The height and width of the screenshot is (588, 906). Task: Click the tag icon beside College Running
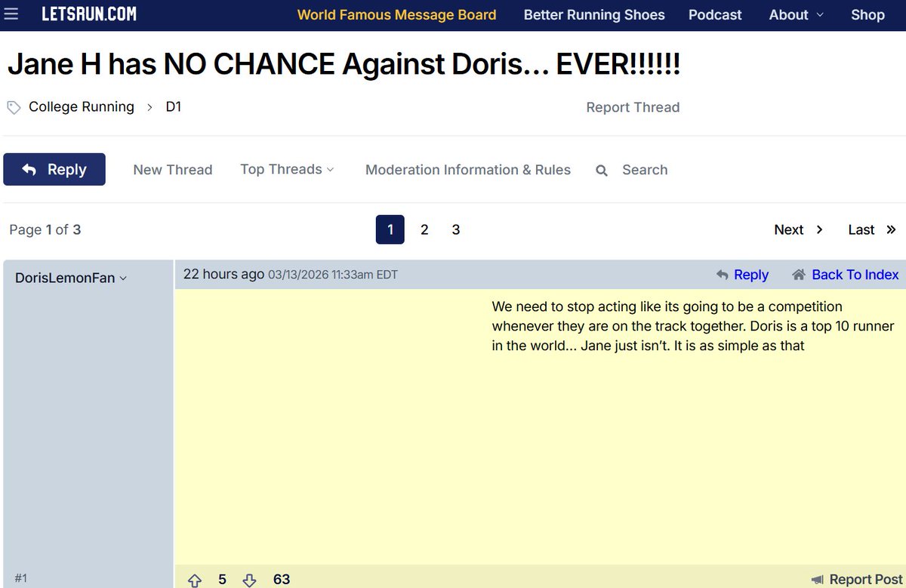14,107
